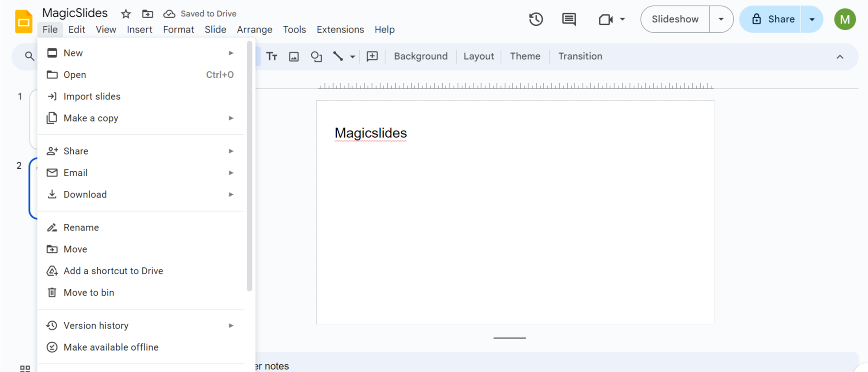Viewport: 868px width, 372px height.
Task: Click the Google Slides home logo
Action: [24, 21]
